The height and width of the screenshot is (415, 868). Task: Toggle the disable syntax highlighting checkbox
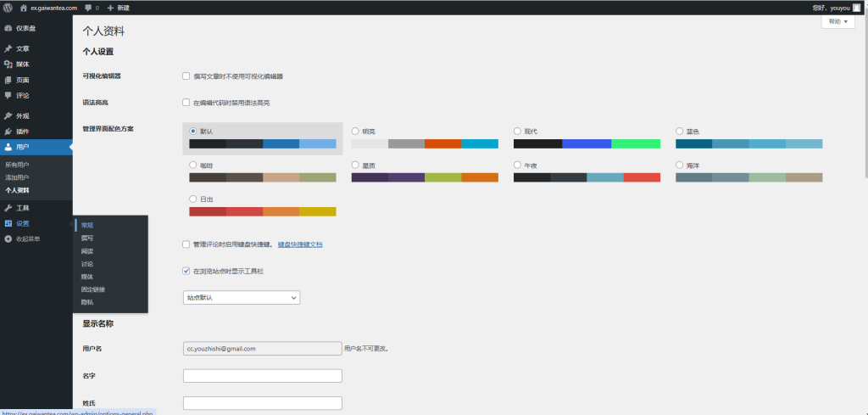[x=186, y=104]
